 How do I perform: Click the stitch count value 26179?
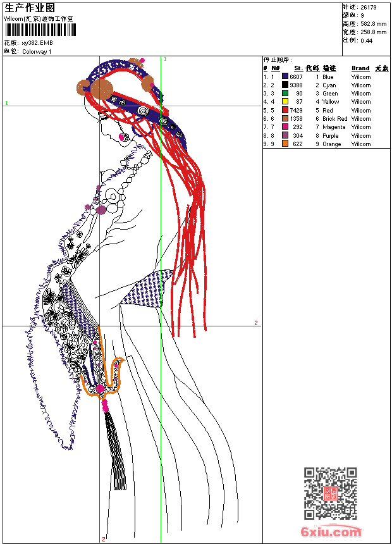tap(369, 8)
